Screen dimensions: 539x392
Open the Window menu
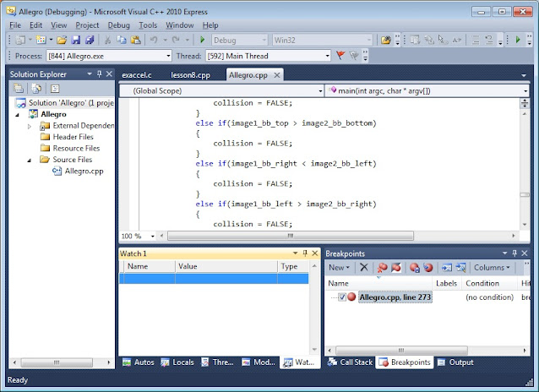pyautogui.click(x=180, y=25)
